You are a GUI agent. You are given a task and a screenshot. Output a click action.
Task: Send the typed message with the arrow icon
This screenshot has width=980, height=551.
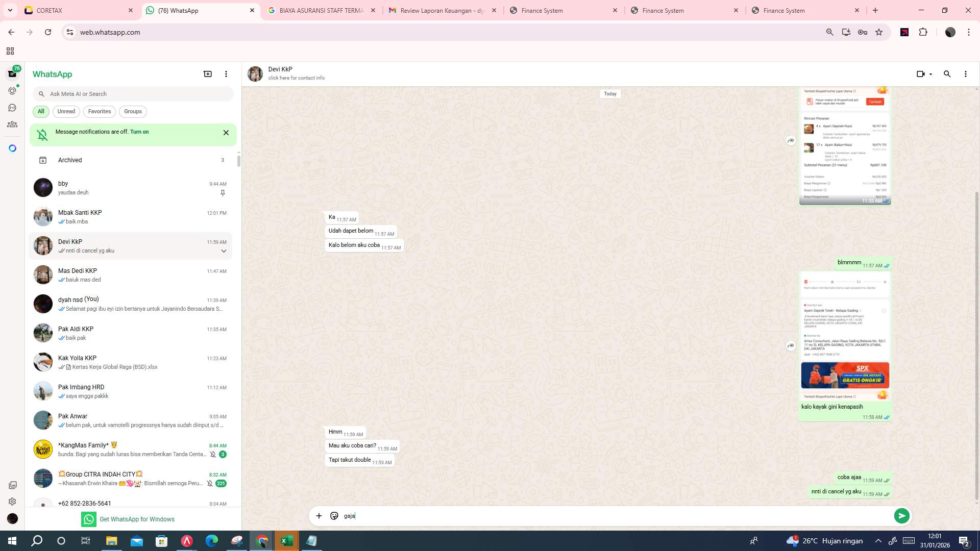pos(902,516)
